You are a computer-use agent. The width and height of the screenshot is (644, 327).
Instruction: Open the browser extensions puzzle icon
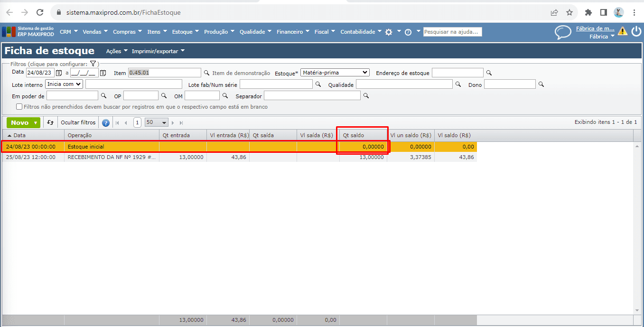click(588, 12)
